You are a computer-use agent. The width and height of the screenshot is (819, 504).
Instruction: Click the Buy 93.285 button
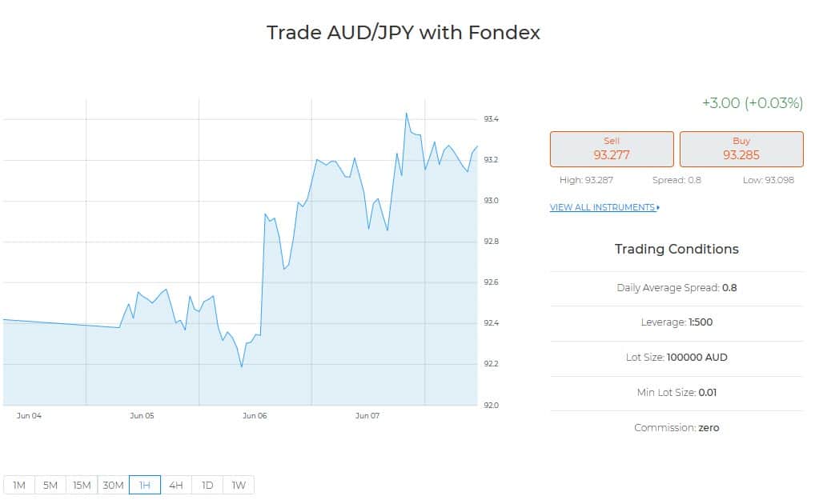pos(741,150)
